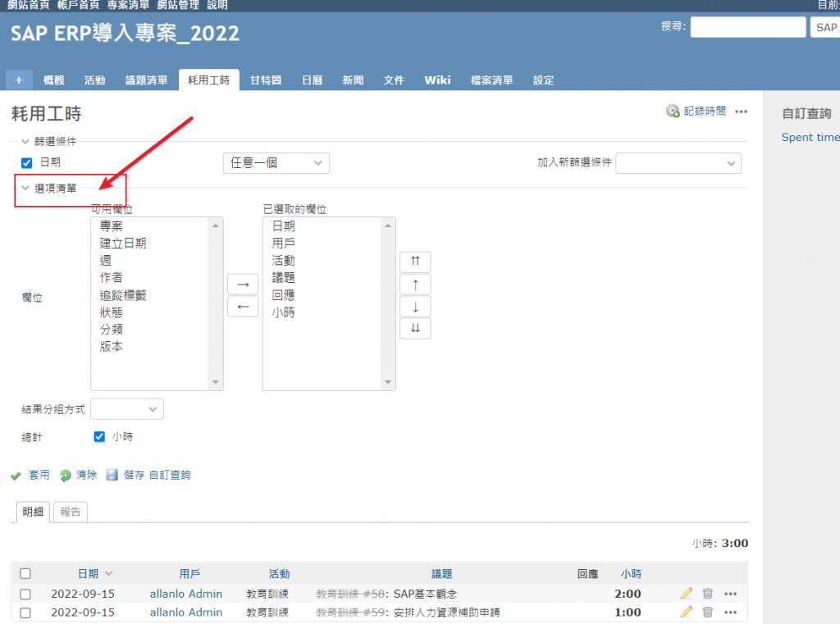This screenshot has height=624, width=840.
Task: Open the 檔案清單 tab
Action: point(492,80)
